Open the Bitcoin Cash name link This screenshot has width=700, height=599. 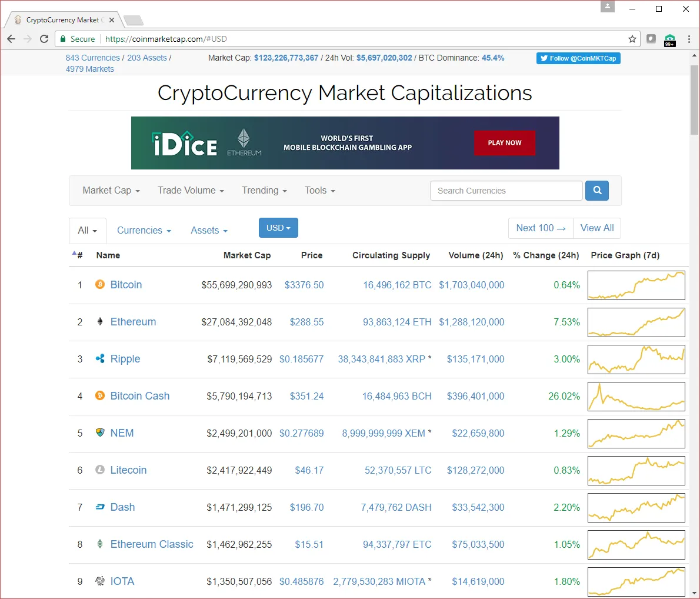(x=140, y=396)
